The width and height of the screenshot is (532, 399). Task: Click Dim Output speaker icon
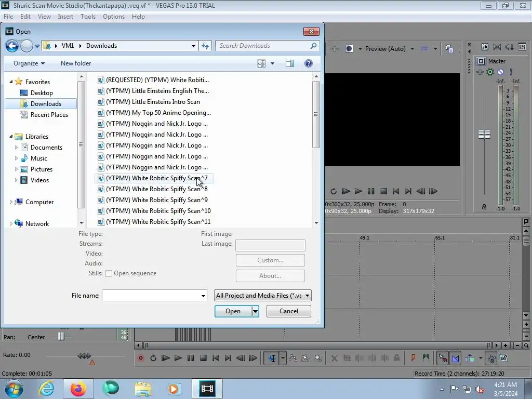(509, 47)
